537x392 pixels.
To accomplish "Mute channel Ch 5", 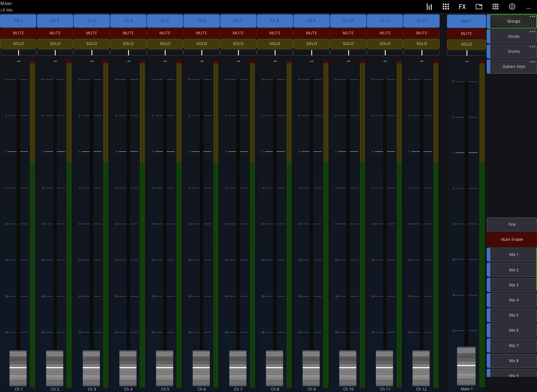I will point(165,33).
